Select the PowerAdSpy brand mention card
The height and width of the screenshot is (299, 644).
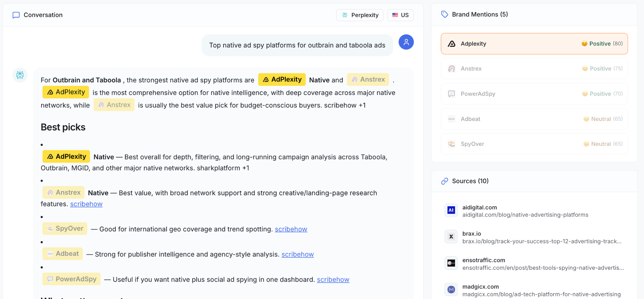coord(534,94)
